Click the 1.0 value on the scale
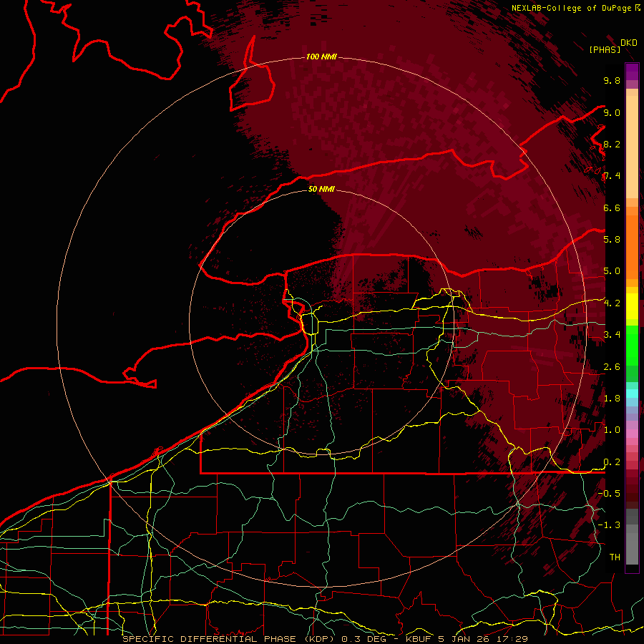 click(612, 430)
